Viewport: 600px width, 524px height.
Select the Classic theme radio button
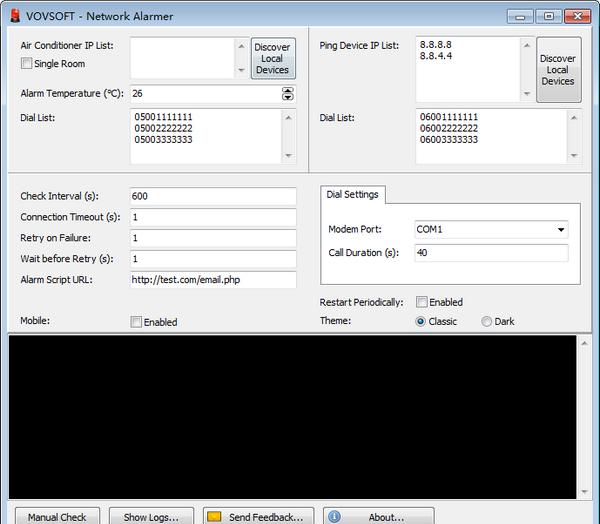click(420, 322)
